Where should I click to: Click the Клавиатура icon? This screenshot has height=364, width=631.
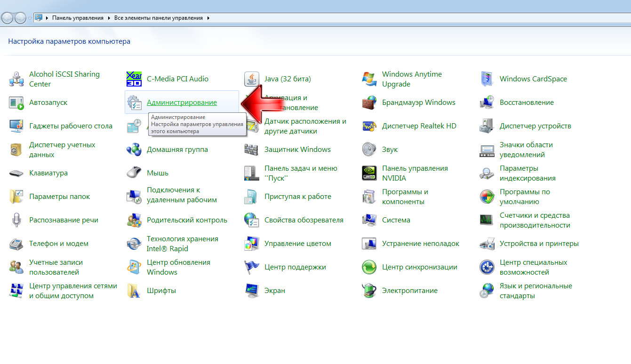click(16, 173)
